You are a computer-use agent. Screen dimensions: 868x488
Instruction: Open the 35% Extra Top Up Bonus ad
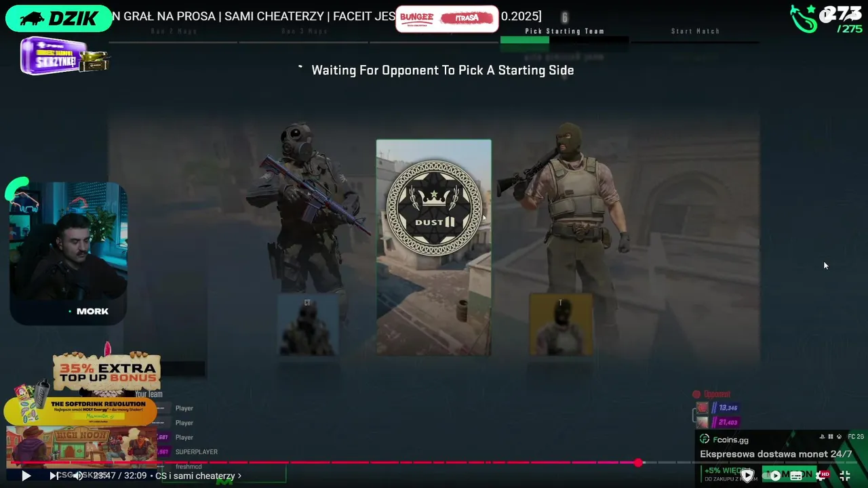[107, 371]
